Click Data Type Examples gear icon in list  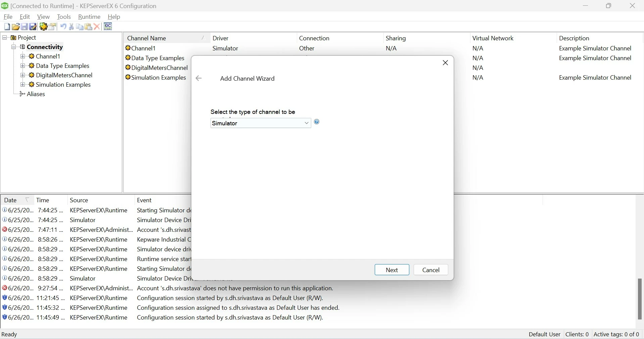tap(128, 58)
